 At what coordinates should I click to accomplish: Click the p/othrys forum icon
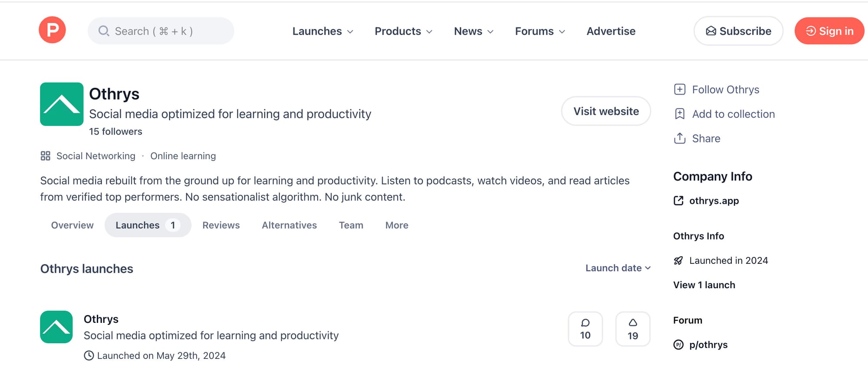[x=678, y=345]
